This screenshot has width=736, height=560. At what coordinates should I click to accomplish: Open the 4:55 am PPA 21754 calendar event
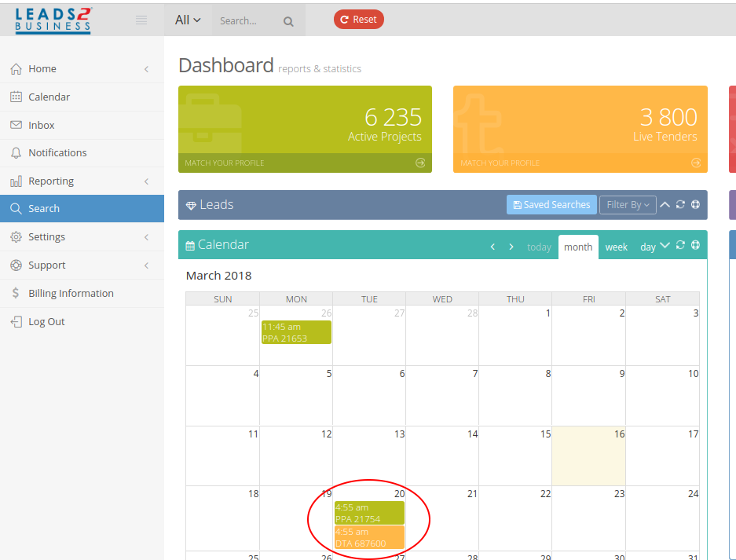click(x=369, y=513)
